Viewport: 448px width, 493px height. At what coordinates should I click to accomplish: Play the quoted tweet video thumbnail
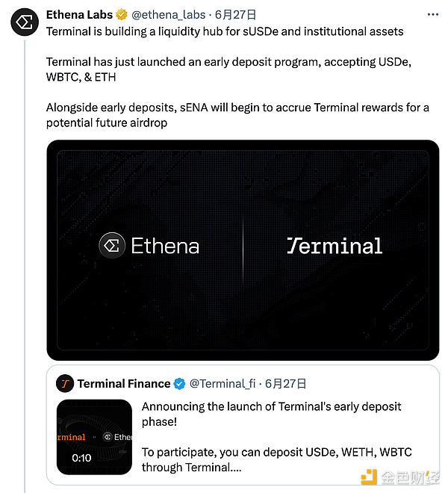(94, 437)
